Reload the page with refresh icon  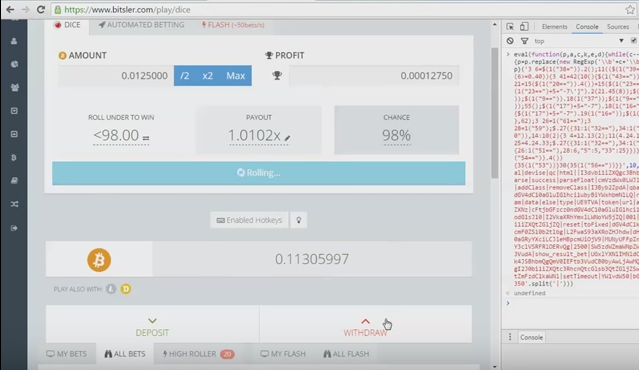pyautogui.click(x=40, y=9)
